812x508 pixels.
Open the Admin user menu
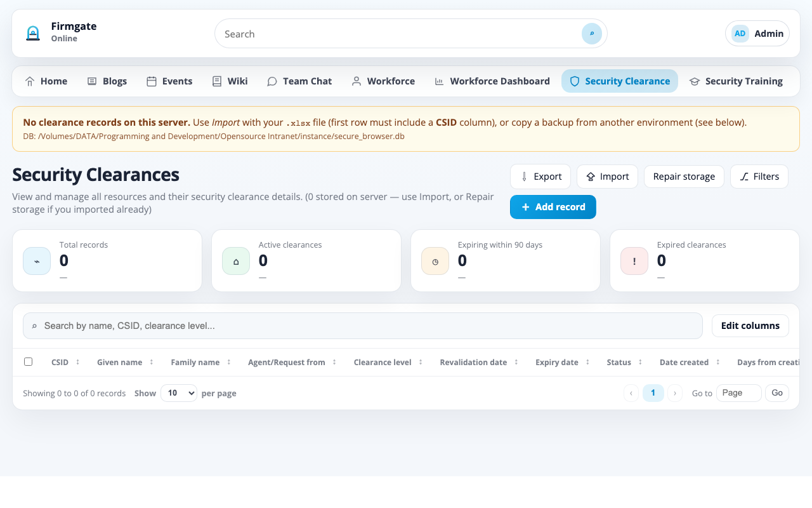point(757,34)
